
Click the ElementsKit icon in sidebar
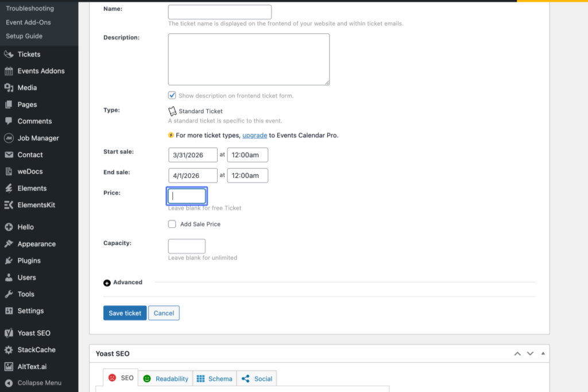click(9, 205)
